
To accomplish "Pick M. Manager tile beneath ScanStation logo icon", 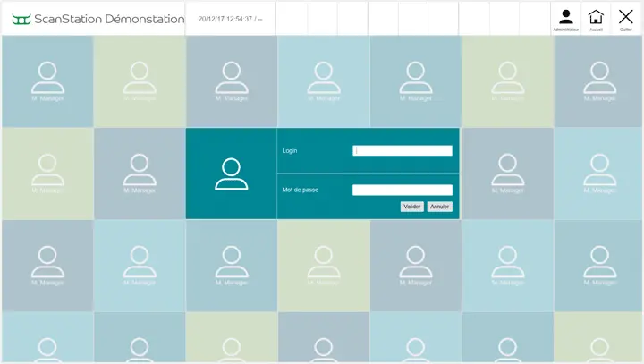I will tap(47, 81).
